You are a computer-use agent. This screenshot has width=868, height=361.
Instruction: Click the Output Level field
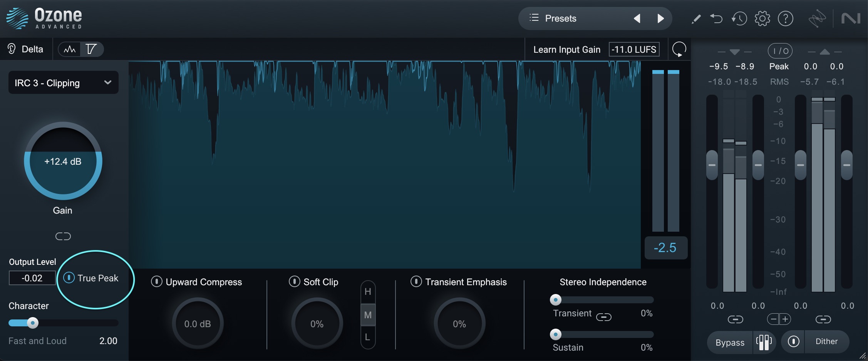pyautogui.click(x=32, y=278)
